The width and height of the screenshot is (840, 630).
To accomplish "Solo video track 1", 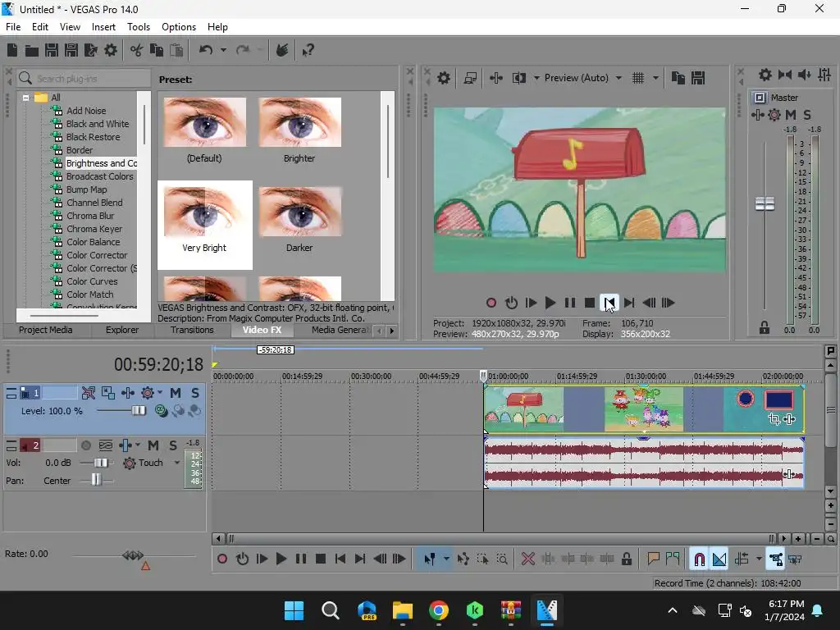I will [x=195, y=393].
